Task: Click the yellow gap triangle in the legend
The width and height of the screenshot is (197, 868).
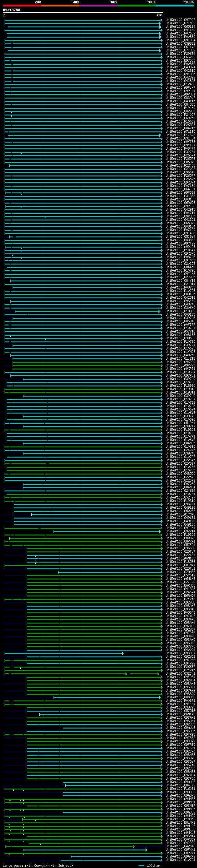Action: click(x=25, y=866)
